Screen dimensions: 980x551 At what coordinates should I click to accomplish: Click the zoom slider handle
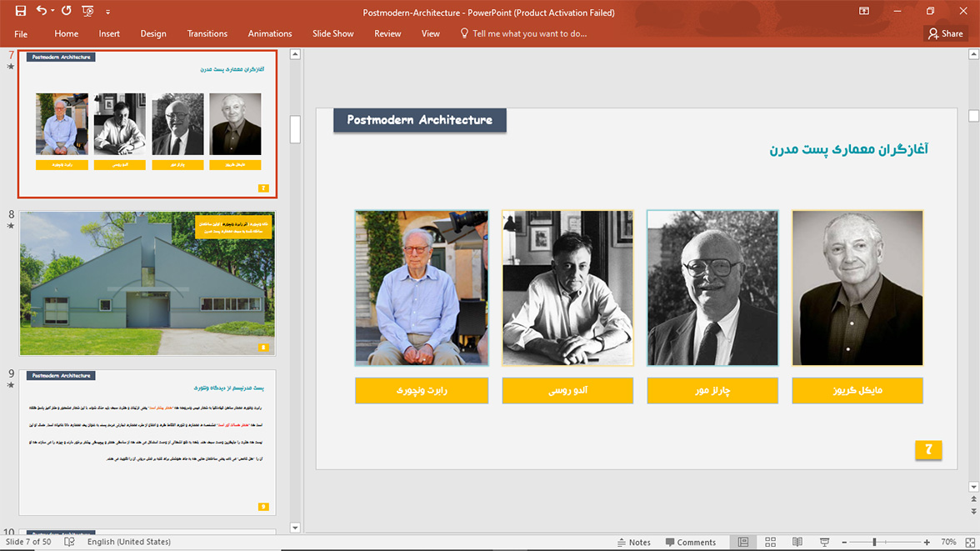(x=874, y=542)
